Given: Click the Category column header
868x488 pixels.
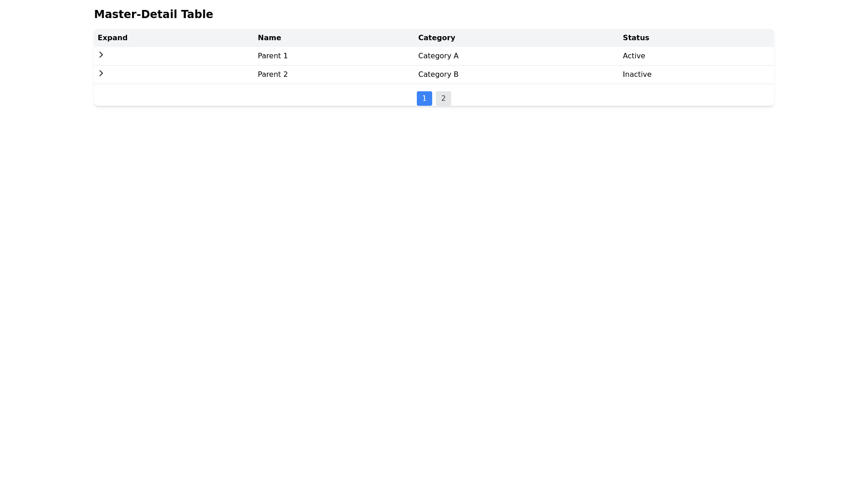Looking at the screenshot, I should (x=436, y=38).
